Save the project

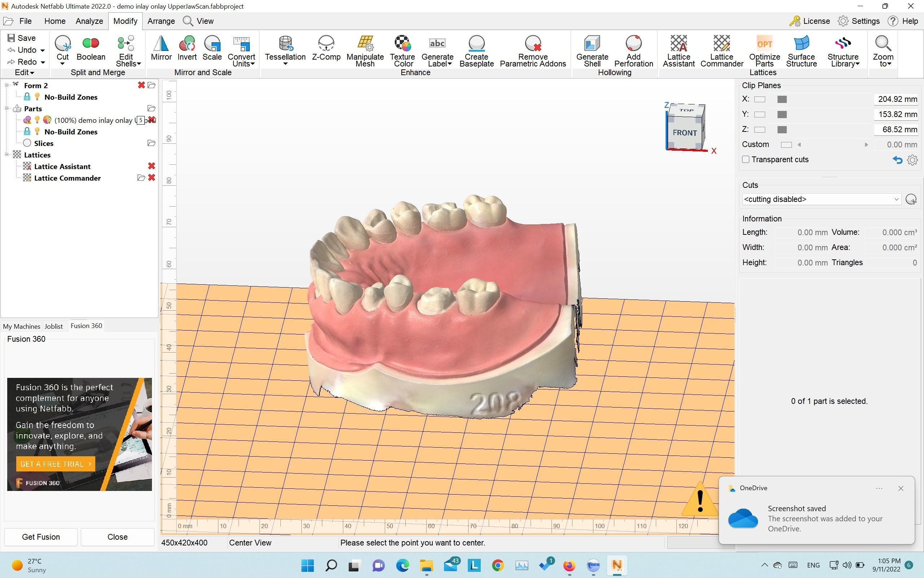click(21, 38)
